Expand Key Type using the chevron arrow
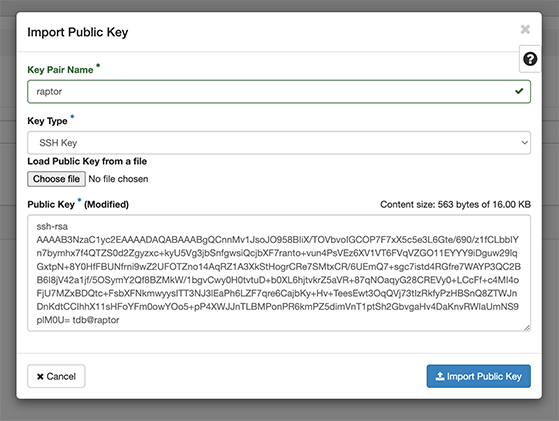The image size is (559, 421). 524,143
